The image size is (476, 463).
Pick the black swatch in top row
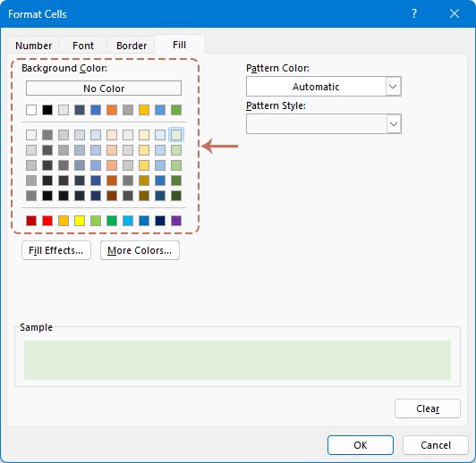47,110
